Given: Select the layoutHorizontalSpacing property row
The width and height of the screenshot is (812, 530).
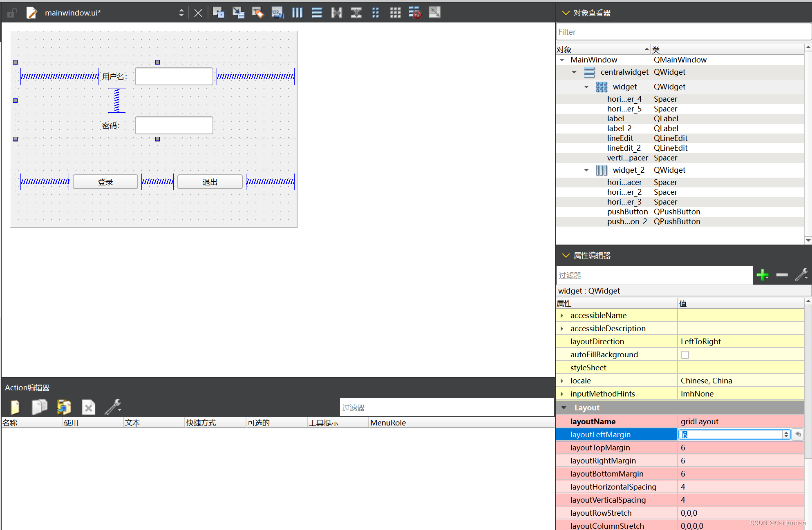Looking at the screenshot, I should point(680,487).
